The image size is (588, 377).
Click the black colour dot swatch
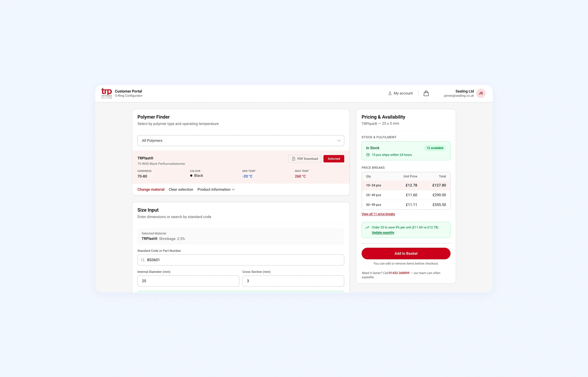(x=191, y=175)
